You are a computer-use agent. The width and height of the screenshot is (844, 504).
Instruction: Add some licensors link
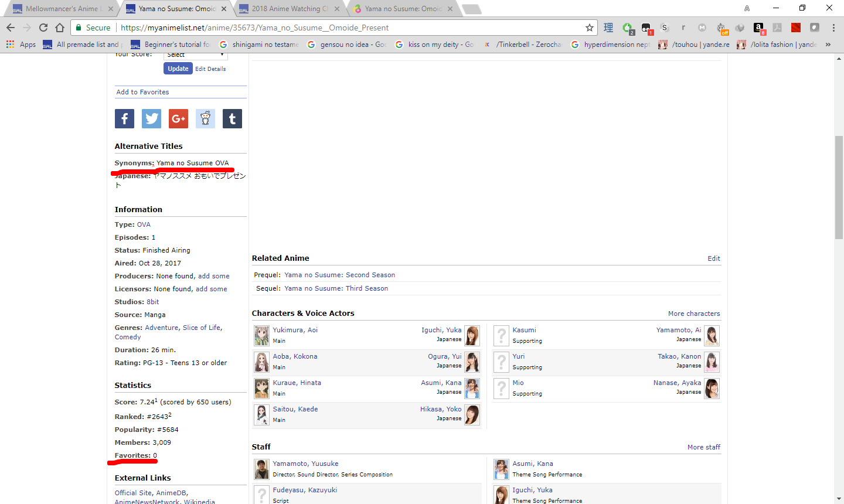pos(211,289)
